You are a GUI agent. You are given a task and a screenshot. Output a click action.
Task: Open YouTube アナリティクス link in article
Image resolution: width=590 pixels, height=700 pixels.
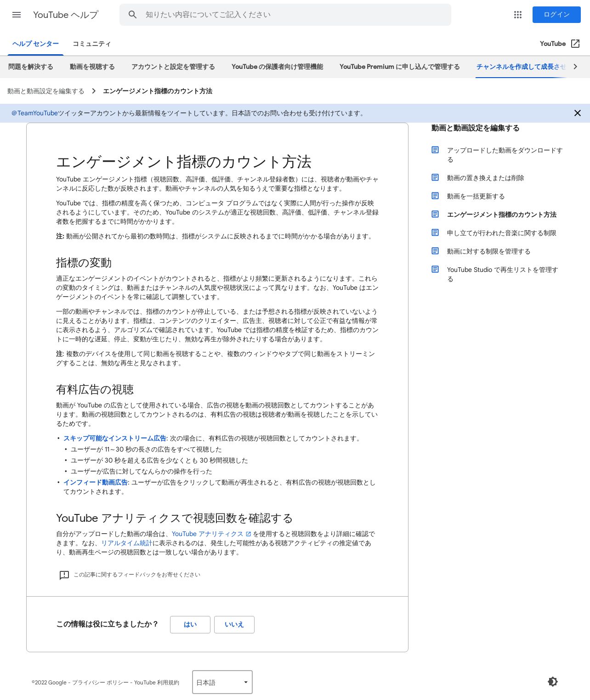pyautogui.click(x=211, y=534)
